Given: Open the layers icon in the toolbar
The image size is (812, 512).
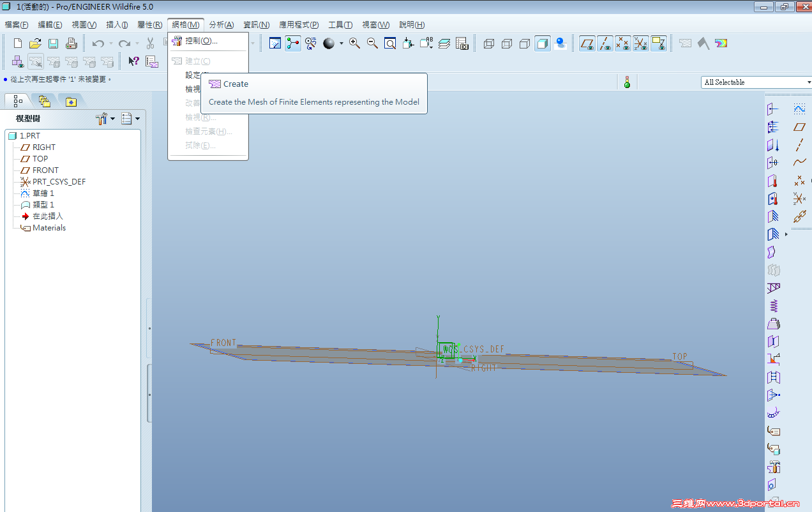Looking at the screenshot, I should (445, 43).
